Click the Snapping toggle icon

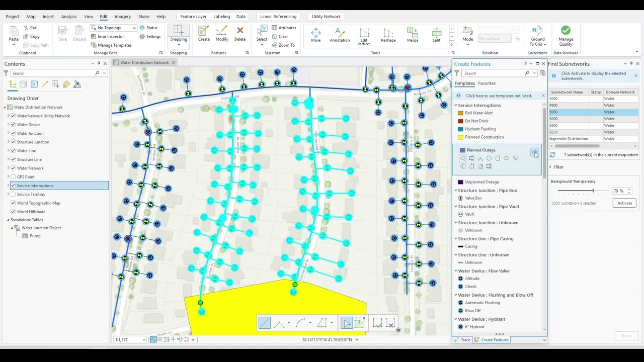point(178,30)
